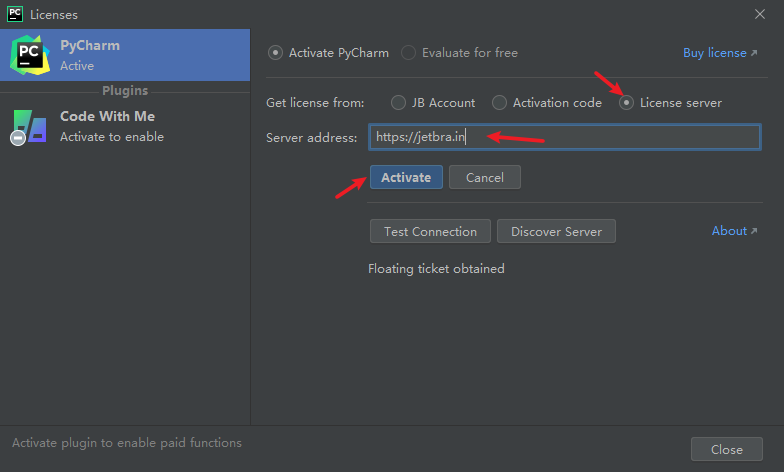Open the Buy license link

(720, 53)
